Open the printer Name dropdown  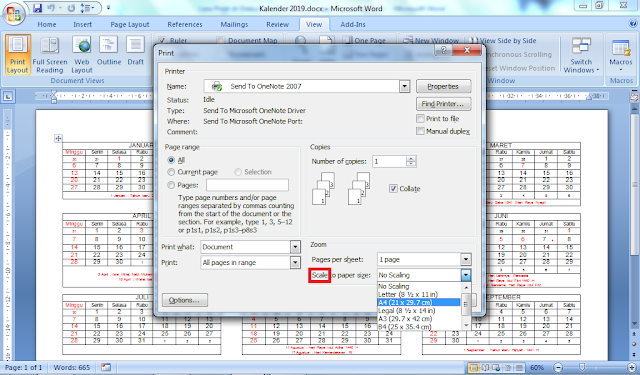(x=404, y=86)
